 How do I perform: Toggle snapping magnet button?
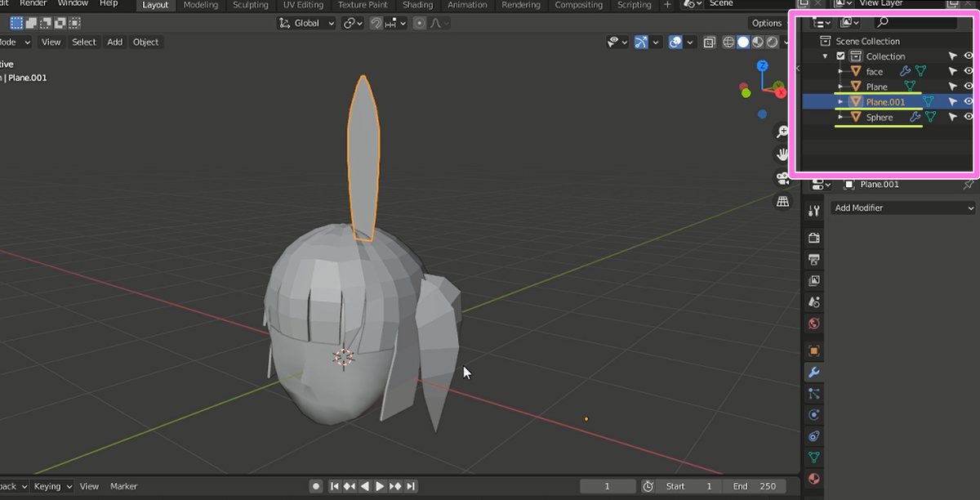(x=376, y=23)
